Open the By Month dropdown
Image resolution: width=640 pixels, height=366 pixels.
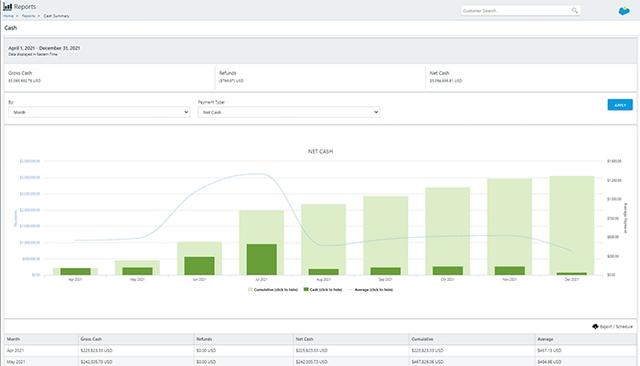(99, 112)
